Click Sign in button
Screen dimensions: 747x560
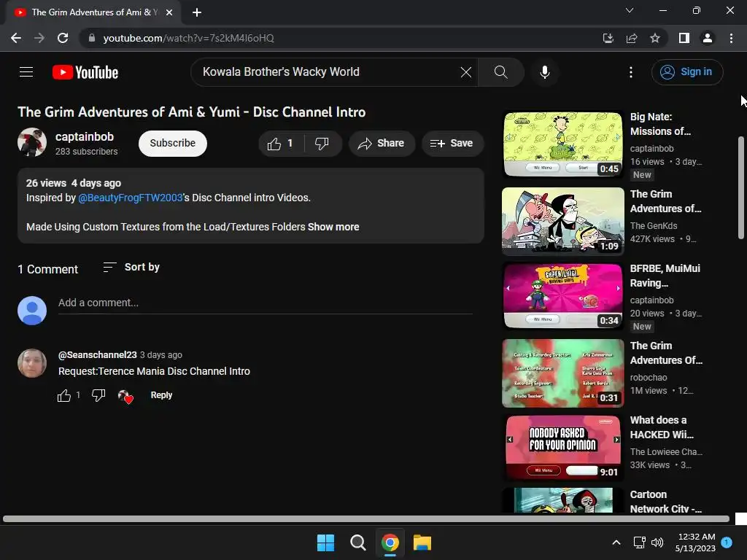687,72
